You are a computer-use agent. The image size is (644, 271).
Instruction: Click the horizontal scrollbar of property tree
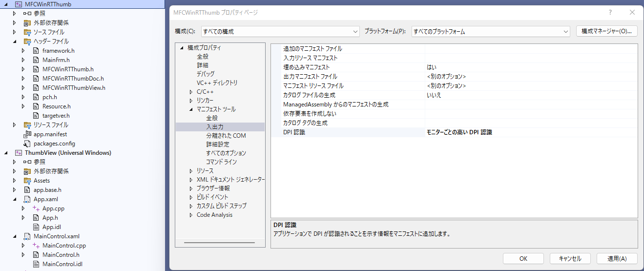tap(220, 243)
